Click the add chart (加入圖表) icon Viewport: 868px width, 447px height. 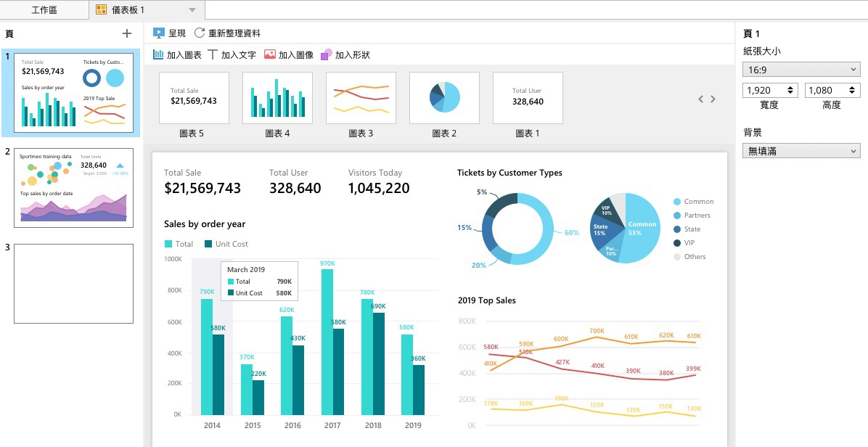click(158, 54)
